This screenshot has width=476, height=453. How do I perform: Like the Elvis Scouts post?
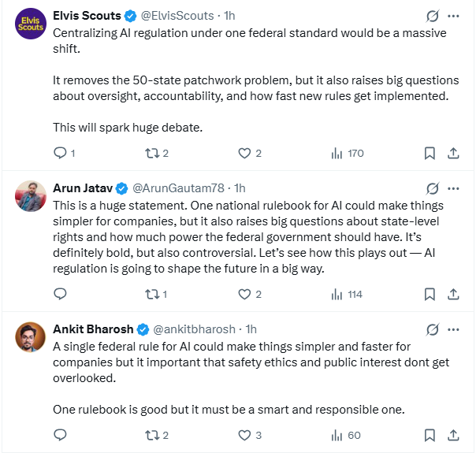click(244, 153)
